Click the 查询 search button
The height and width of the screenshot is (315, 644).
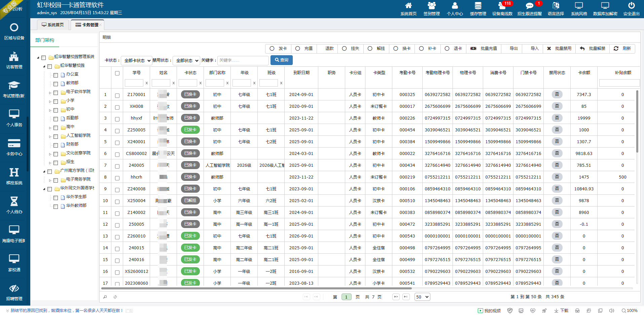[281, 60]
